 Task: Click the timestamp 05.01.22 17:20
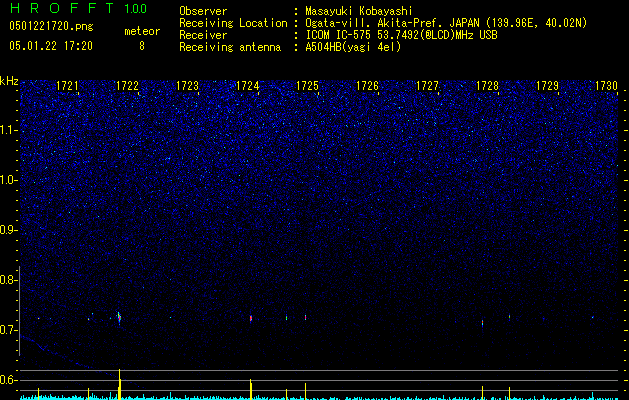click(x=51, y=46)
